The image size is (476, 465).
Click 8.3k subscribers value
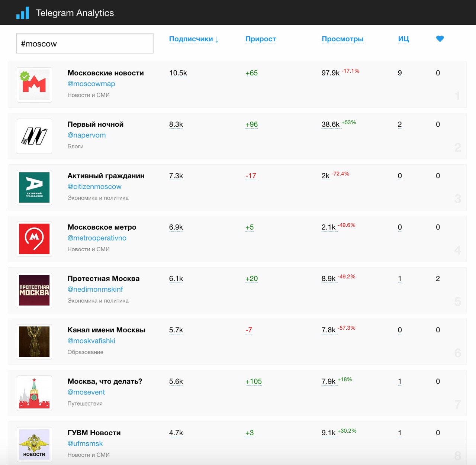[176, 125]
